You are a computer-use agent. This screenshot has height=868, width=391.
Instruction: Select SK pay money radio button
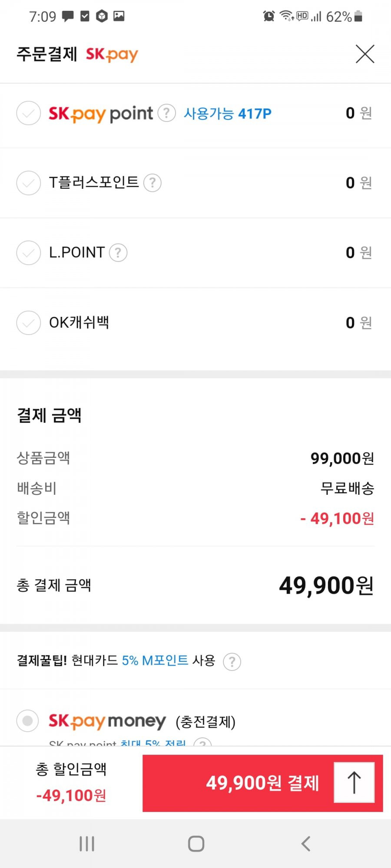pos(28,721)
